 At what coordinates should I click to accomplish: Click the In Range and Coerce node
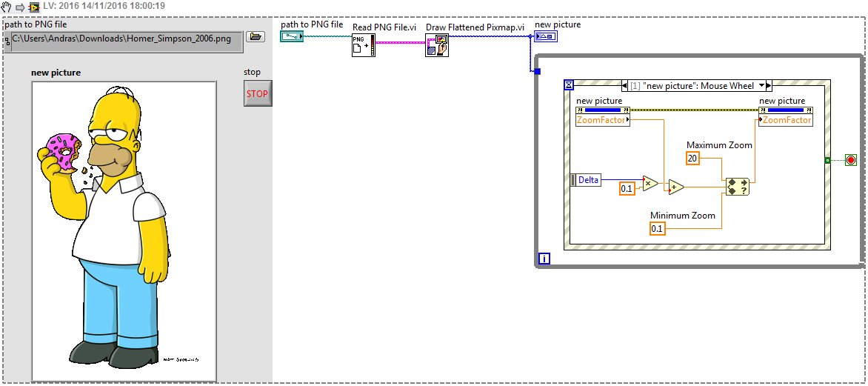738,187
